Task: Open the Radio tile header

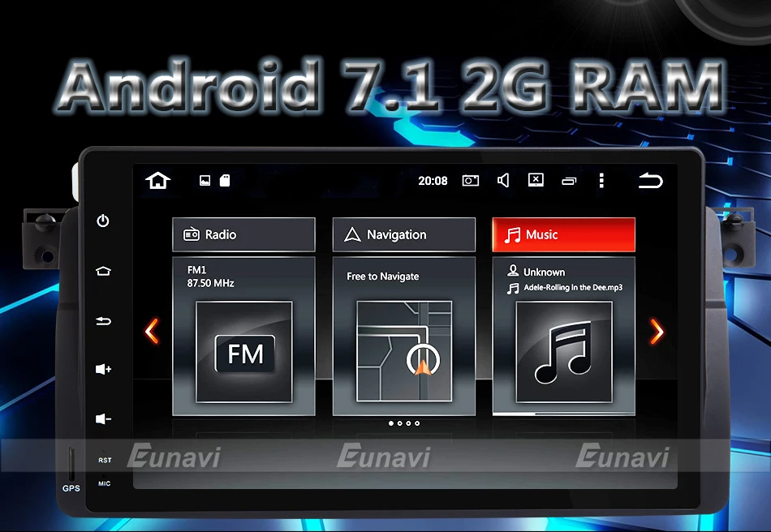Action: [244, 235]
